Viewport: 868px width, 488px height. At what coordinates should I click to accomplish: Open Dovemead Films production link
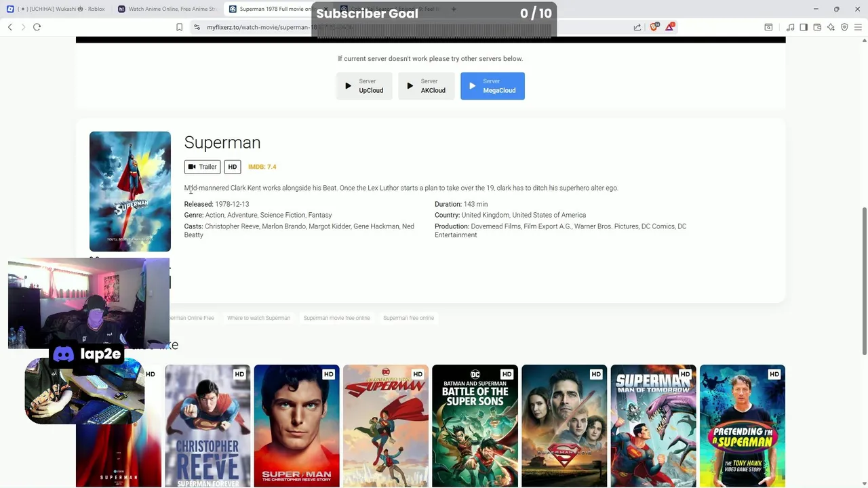point(496,226)
